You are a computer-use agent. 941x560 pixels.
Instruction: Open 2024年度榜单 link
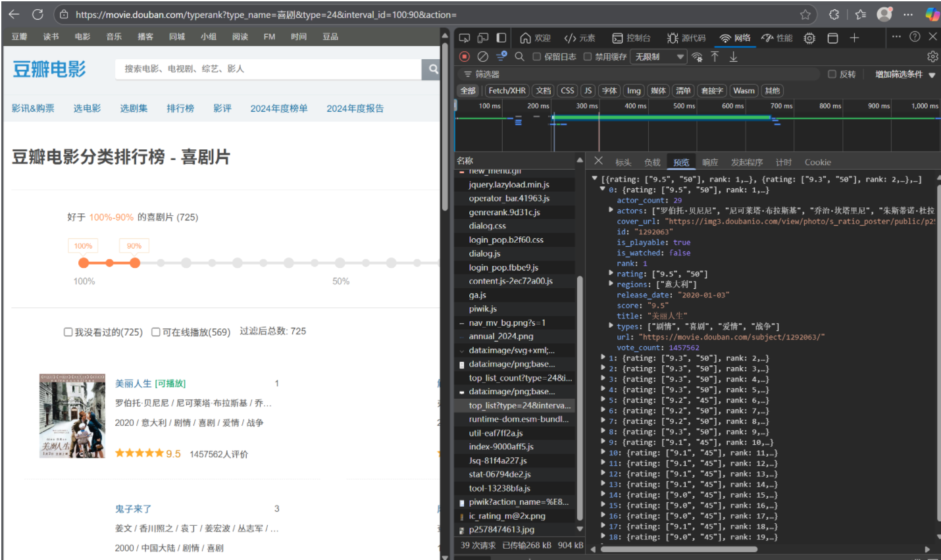coord(279,109)
